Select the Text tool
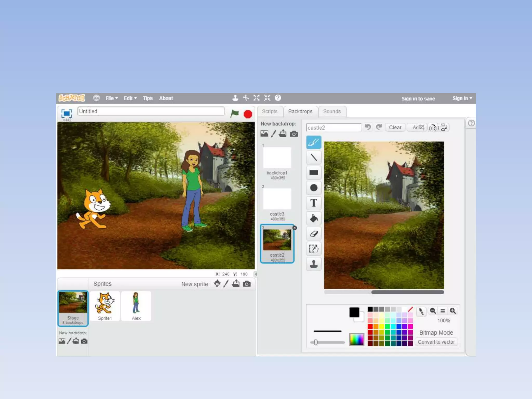Screen dimensions: 532x399 (x=314, y=203)
